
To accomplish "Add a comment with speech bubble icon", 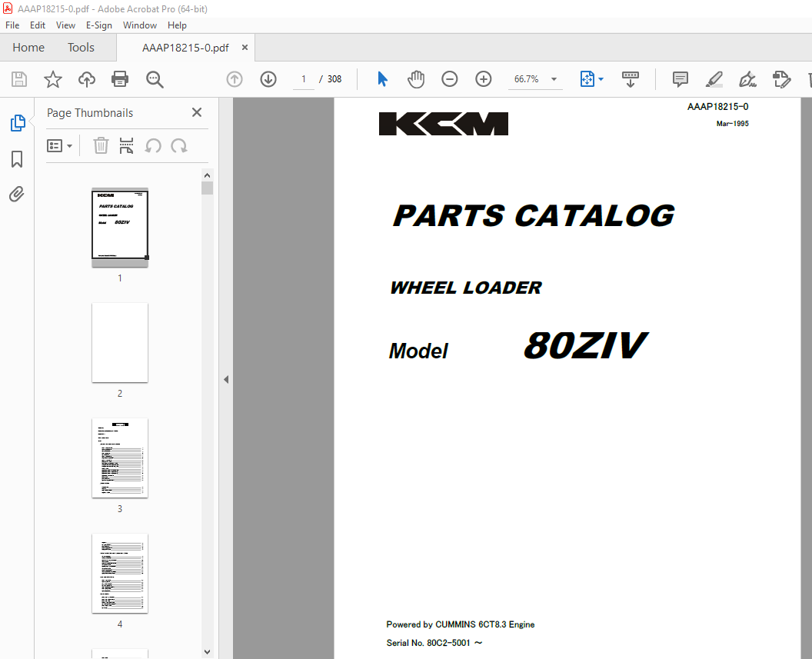I will tap(680, 79).
